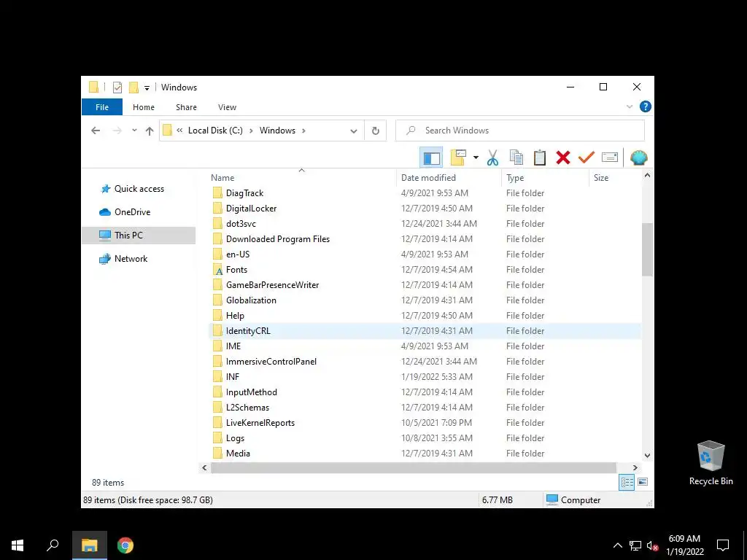The height and width of the screenshot is (560, 747).
Task: Open Classic Shell settings shell icon
Action: (x=639, y=157)
